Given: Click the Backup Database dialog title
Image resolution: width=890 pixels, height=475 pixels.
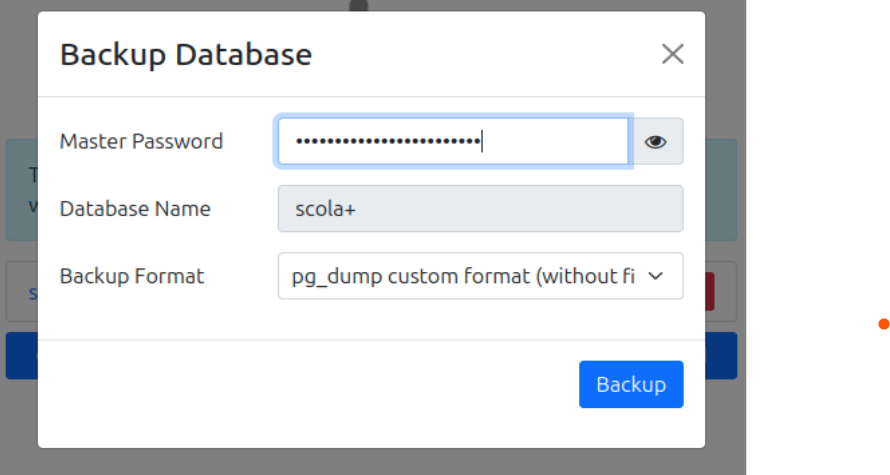Looking at the screenshot, I should click(186, 54).
